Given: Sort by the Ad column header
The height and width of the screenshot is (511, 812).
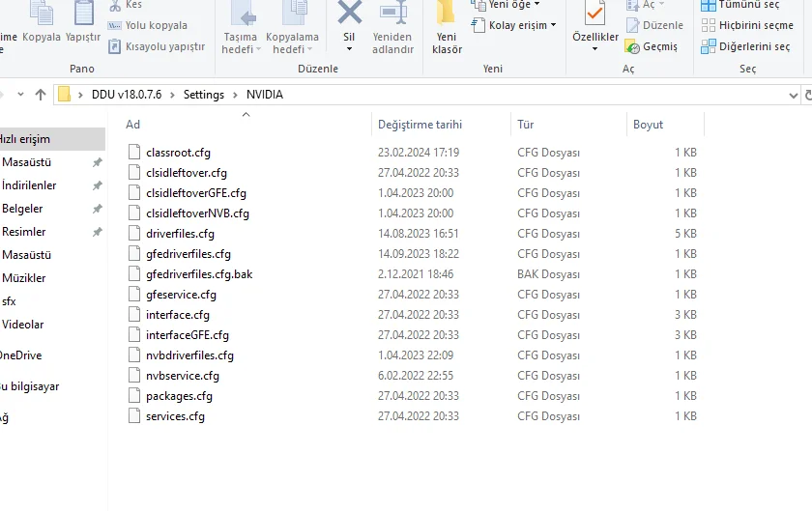Looking at the screenshot, I should (133, 125).
